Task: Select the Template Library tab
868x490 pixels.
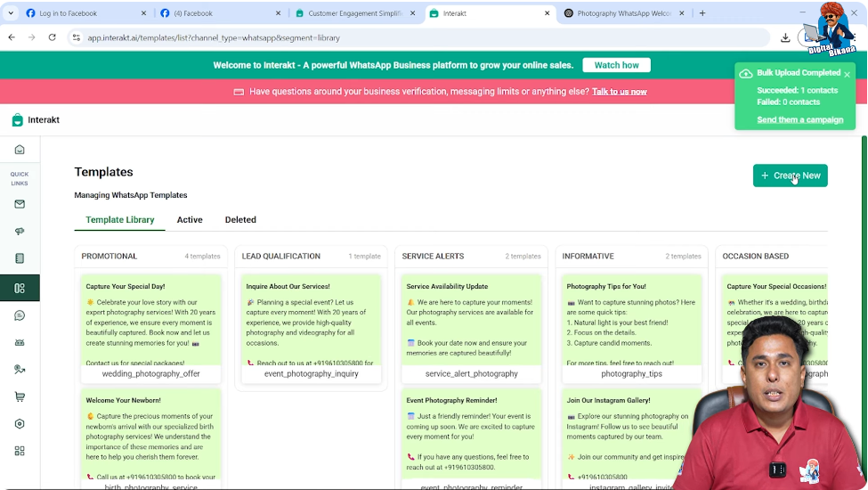Action: (x=119, y=220)
